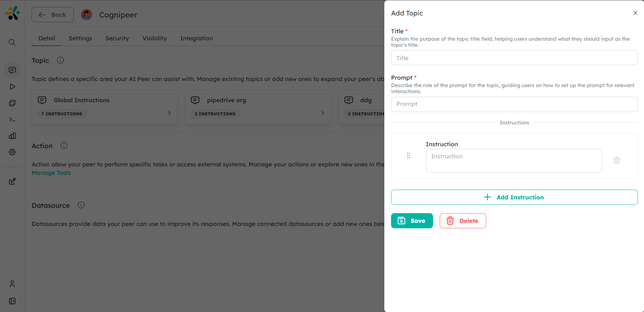Open the play/run icon in sidebar
The width and height of the screenshot is (644, 312).
pos(12,87)
